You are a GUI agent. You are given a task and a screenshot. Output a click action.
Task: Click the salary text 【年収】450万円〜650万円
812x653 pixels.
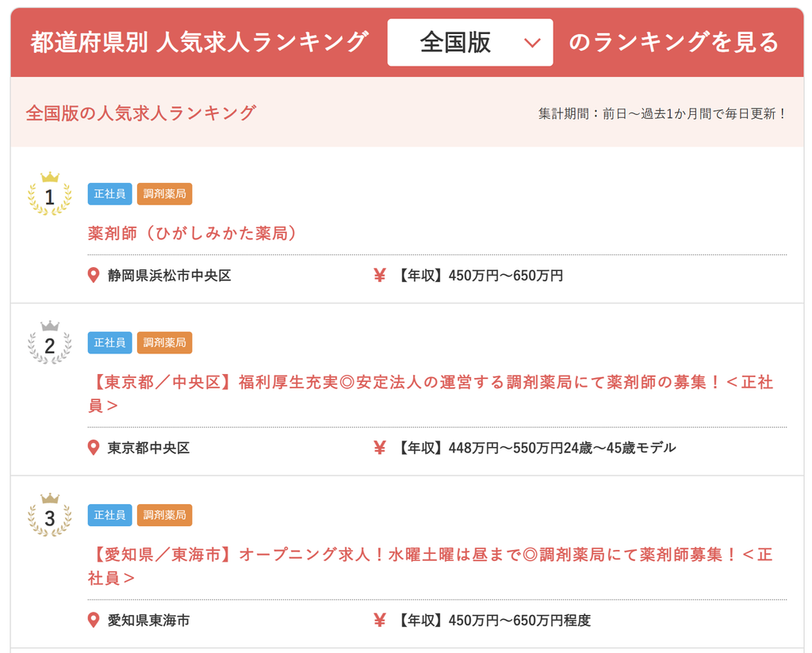pyautogui.click(x=479, y=275)
